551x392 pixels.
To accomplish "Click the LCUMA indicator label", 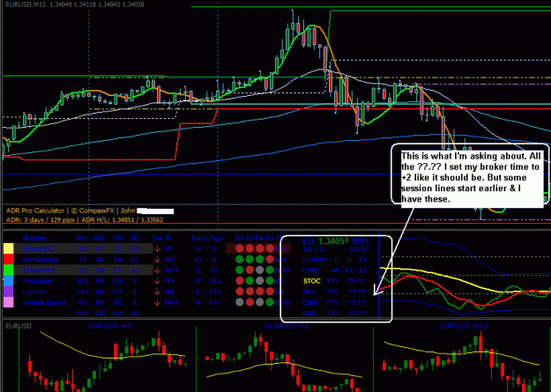I will (315, 260).
